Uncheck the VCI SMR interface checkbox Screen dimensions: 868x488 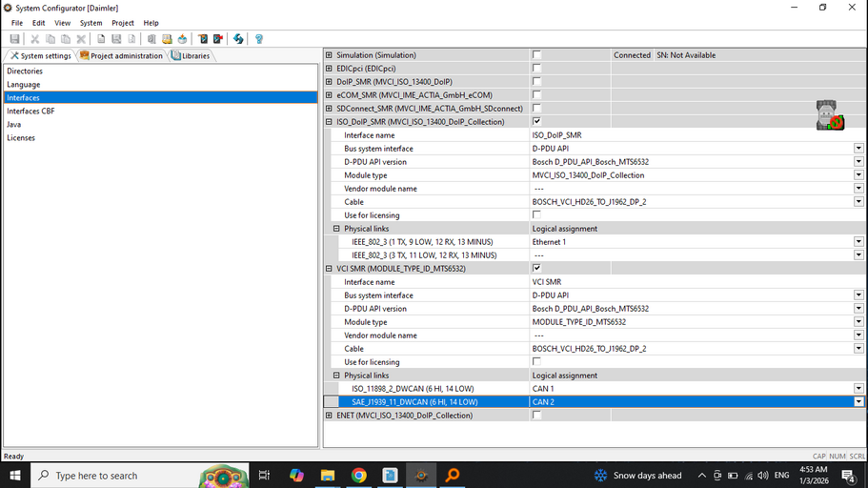pyautogui.click(x=536, y=268)
